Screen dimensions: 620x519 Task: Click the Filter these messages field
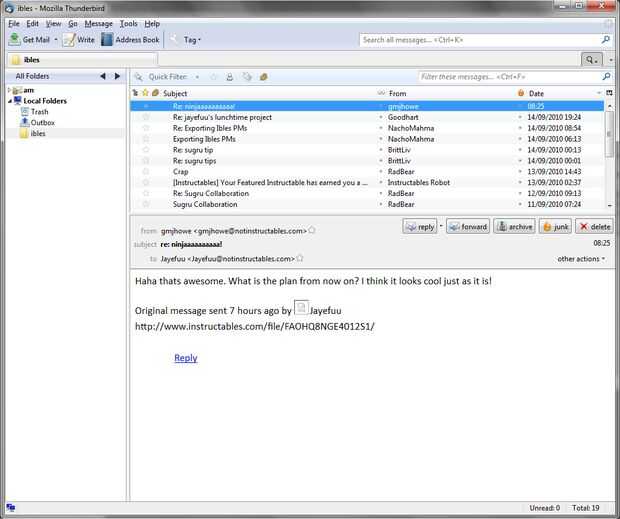510,77
